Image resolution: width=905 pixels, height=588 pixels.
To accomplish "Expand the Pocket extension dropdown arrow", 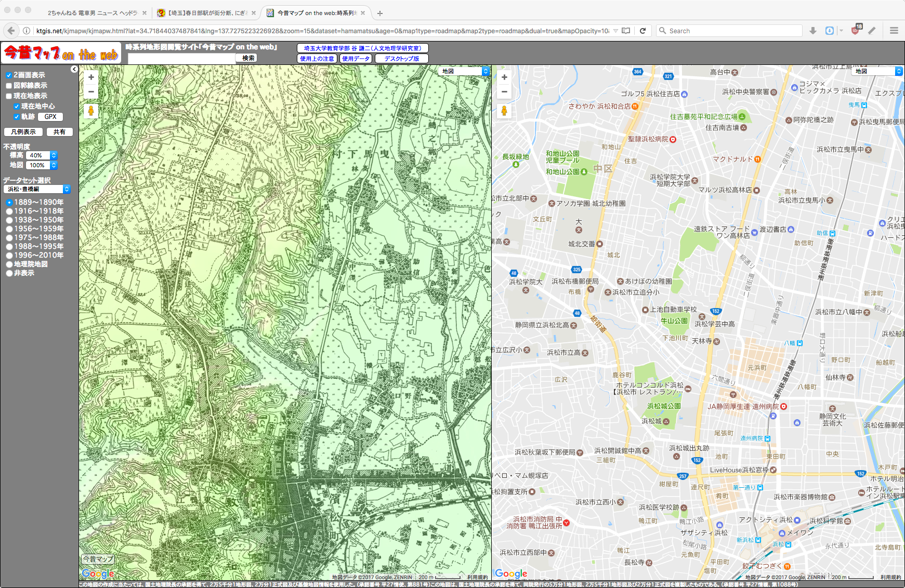I will (x=841, y=31).
